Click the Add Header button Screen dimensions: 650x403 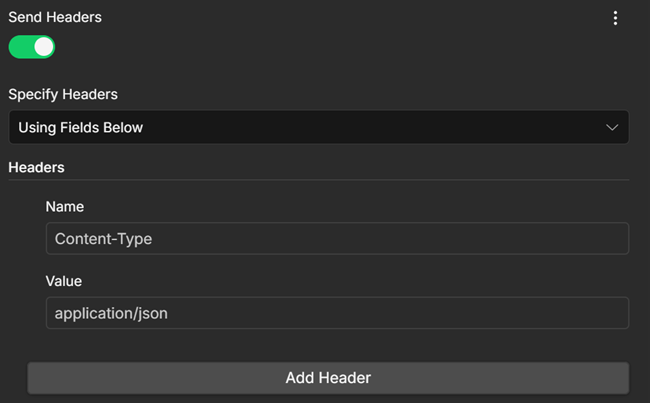pyautogui.click(x=328, y=378)
